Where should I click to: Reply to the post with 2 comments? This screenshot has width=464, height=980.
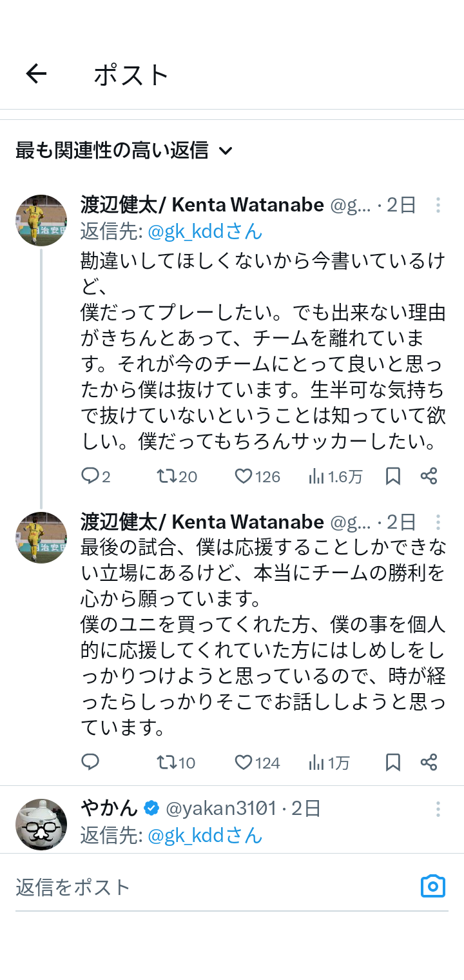click(x=90, y=476)
